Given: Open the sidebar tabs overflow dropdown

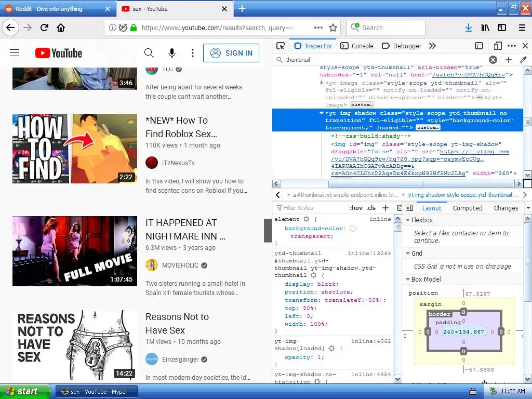Looking at the screenshot, I should point(528,208).
